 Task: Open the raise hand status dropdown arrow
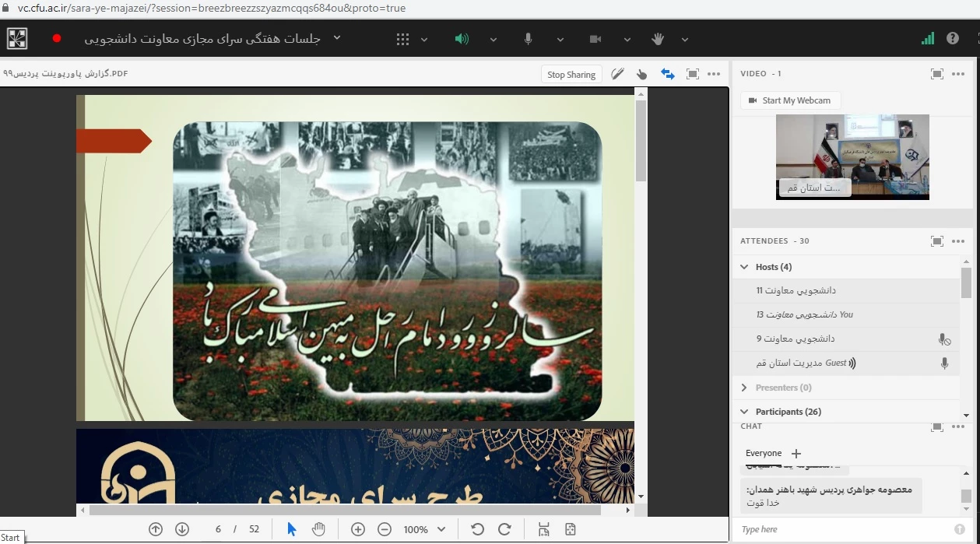click(x=685, y=40)
